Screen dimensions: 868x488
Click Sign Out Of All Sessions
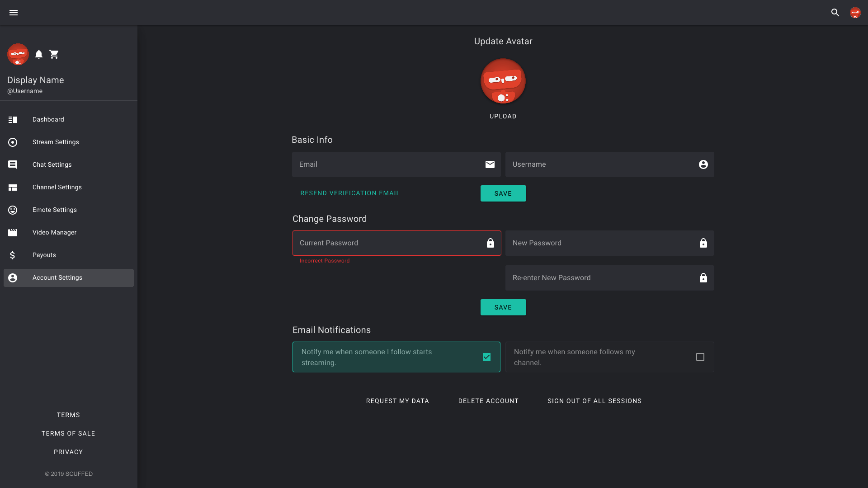click(594, 401)
